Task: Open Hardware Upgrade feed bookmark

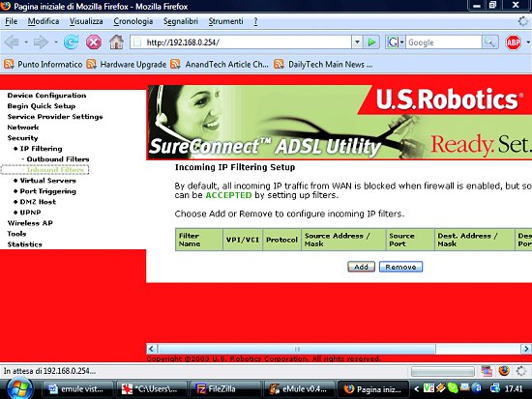Action: coord(127,64)
